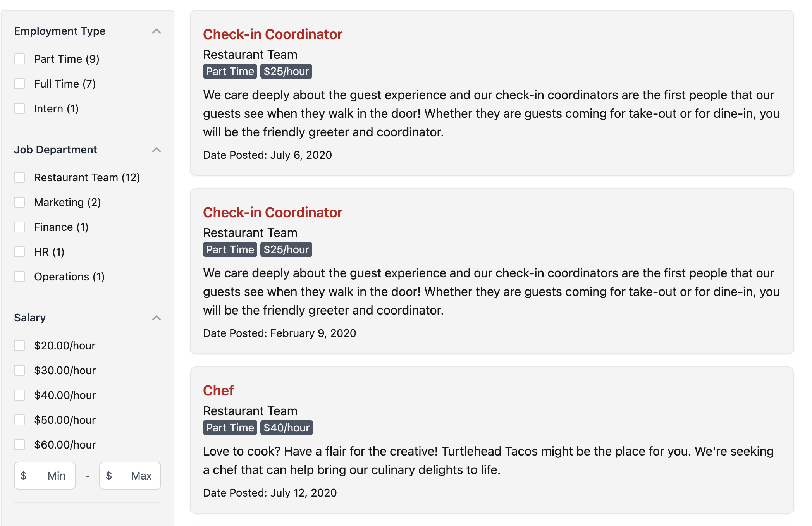812x526 pixels.
Task: Select the Marketing (2) department filter
Action: point(19,202)
